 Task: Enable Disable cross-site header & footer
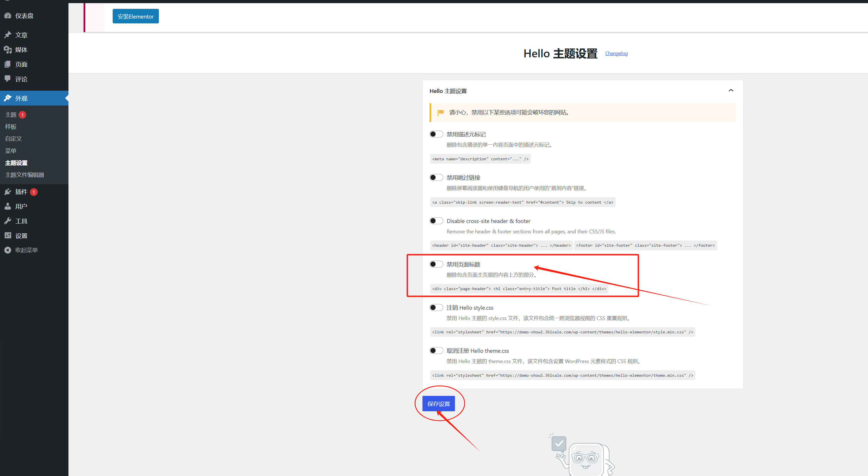pos(436,220)
